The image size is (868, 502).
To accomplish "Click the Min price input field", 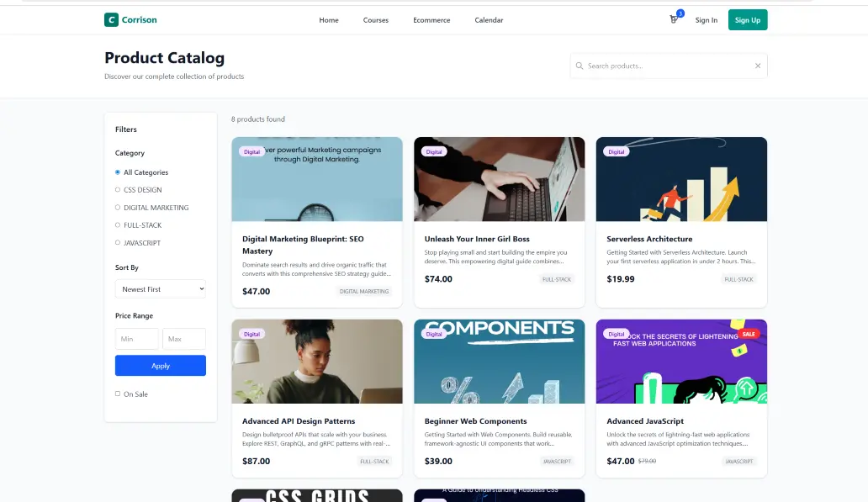I will 137,339.
